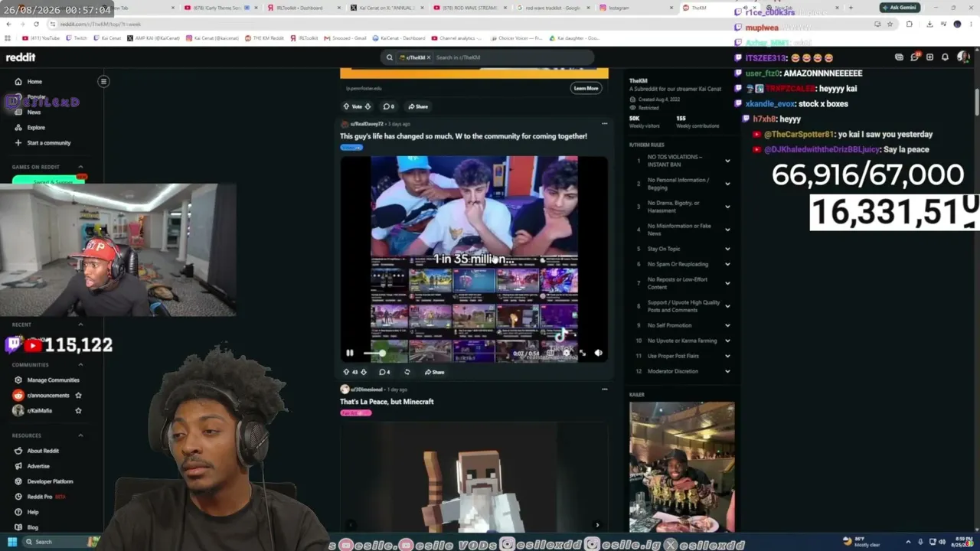The width and height of the screenshot is (980, 551).
Task: Open the "That's La Peace, but Minecraft" post image
Action: point(474,476)
